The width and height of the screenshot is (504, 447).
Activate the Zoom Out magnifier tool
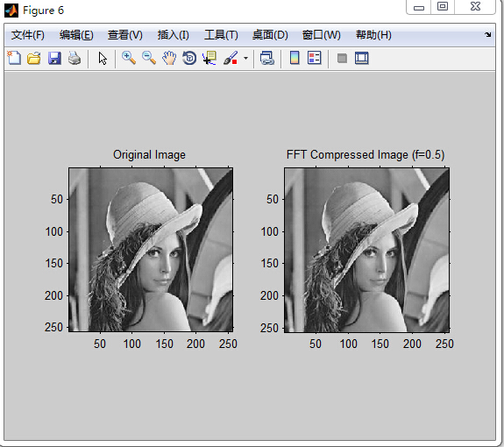coord(149,58)
